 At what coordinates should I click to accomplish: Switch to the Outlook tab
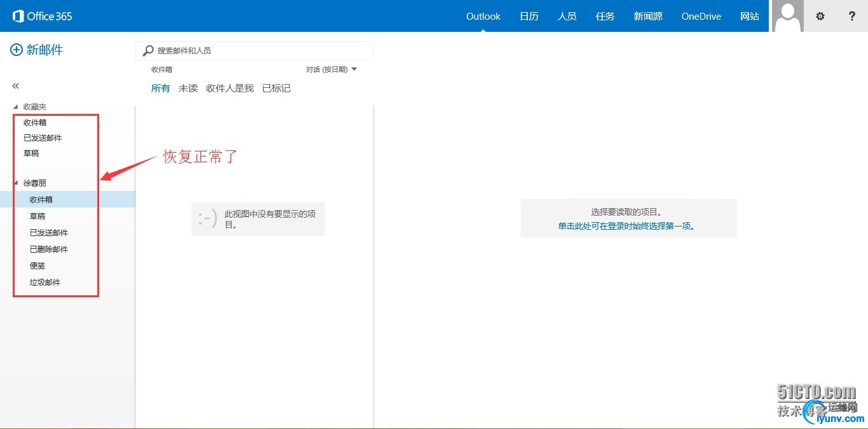(483, 17)
